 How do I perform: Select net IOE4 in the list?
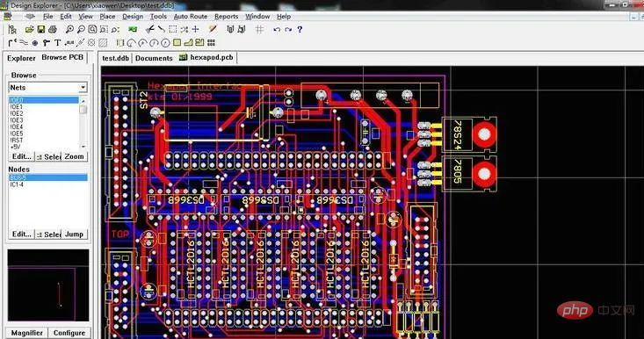(44, 126)
